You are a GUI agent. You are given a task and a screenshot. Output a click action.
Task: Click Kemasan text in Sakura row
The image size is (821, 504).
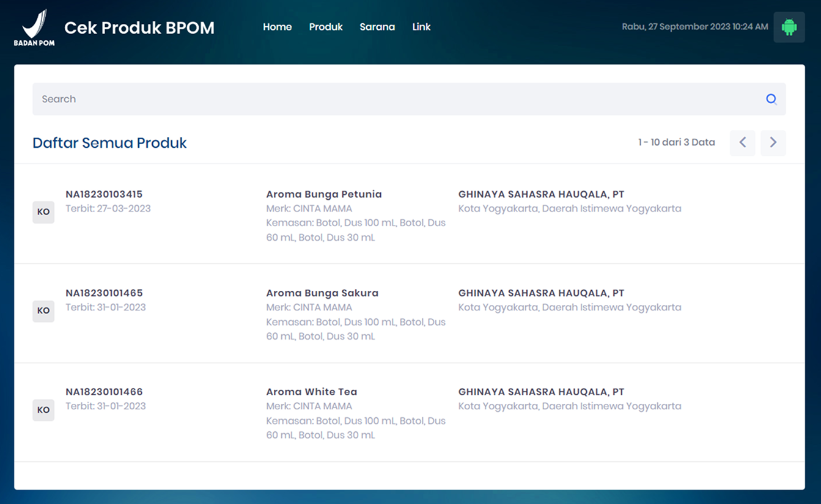pos(356,329)
